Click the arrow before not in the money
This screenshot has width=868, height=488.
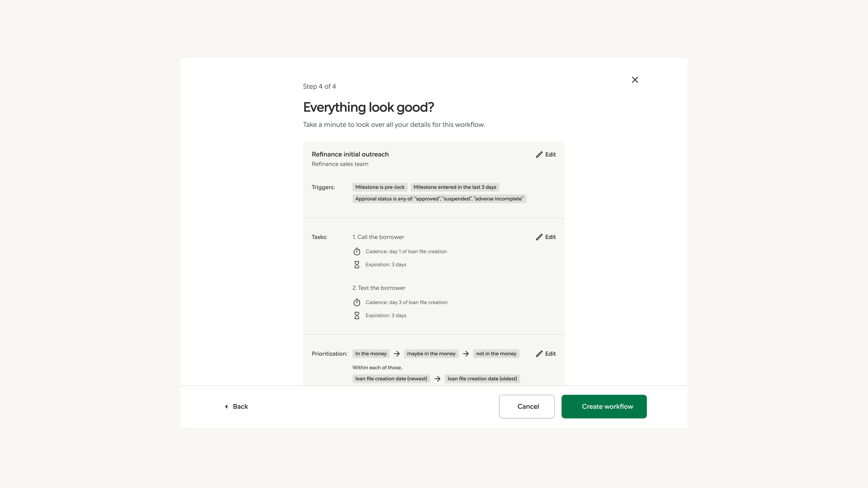(x=466, y=354)
